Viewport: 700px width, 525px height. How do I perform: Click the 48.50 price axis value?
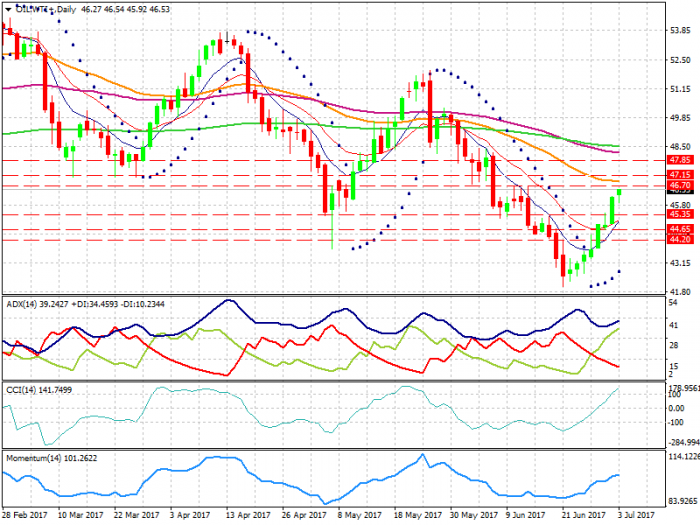680,147
